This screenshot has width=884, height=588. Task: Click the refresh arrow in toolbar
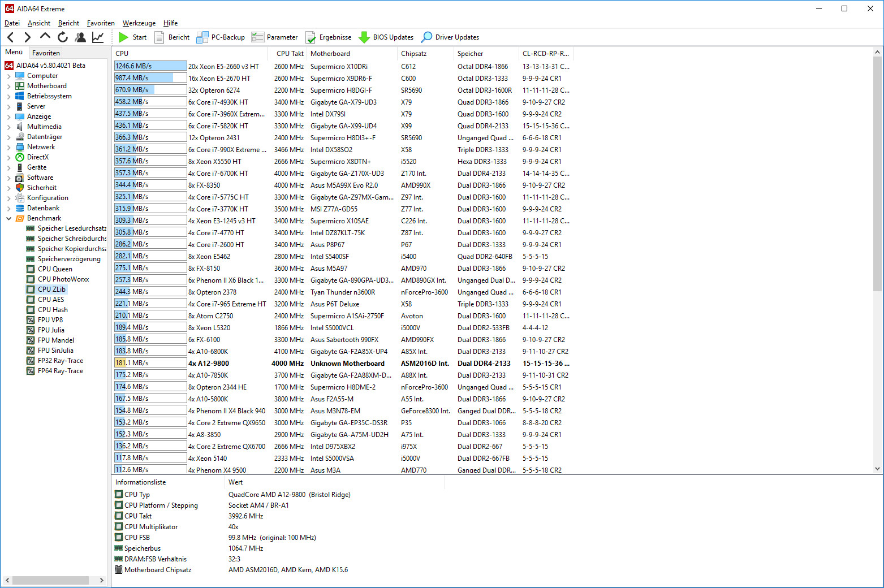coord(63,37)
